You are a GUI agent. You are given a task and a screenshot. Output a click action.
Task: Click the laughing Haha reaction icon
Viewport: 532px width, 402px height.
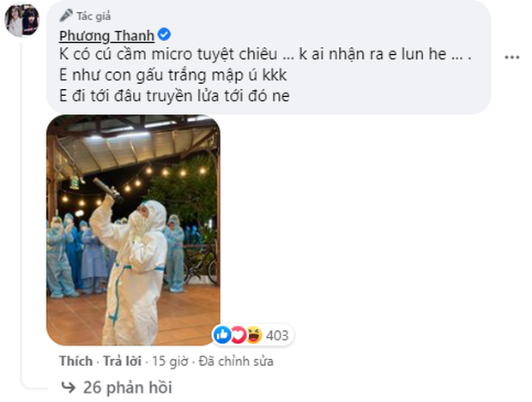point(254,335)
